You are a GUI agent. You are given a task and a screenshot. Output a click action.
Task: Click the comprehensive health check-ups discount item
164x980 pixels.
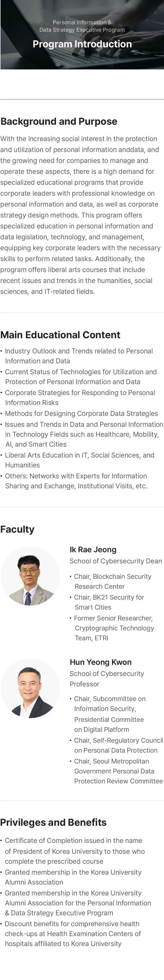coord(73,934)
